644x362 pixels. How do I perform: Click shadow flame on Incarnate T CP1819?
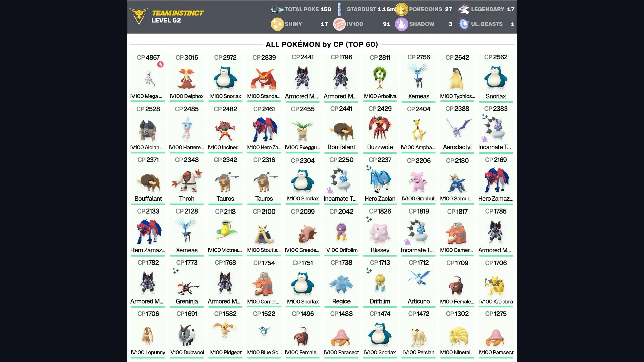(x=408, y=242)
